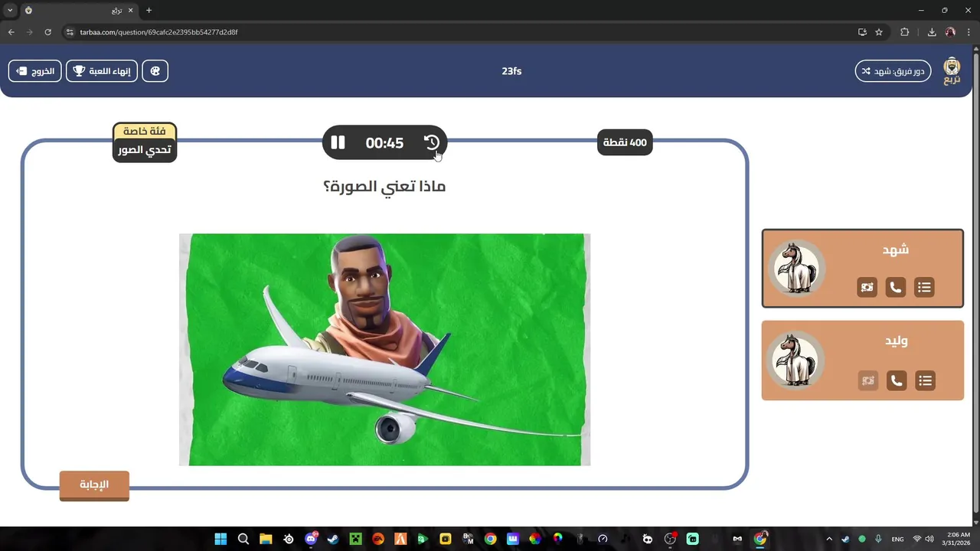Viewport: 980px width, 551px height.
Task: Click the team name وليد
Action: click(895, 341)
